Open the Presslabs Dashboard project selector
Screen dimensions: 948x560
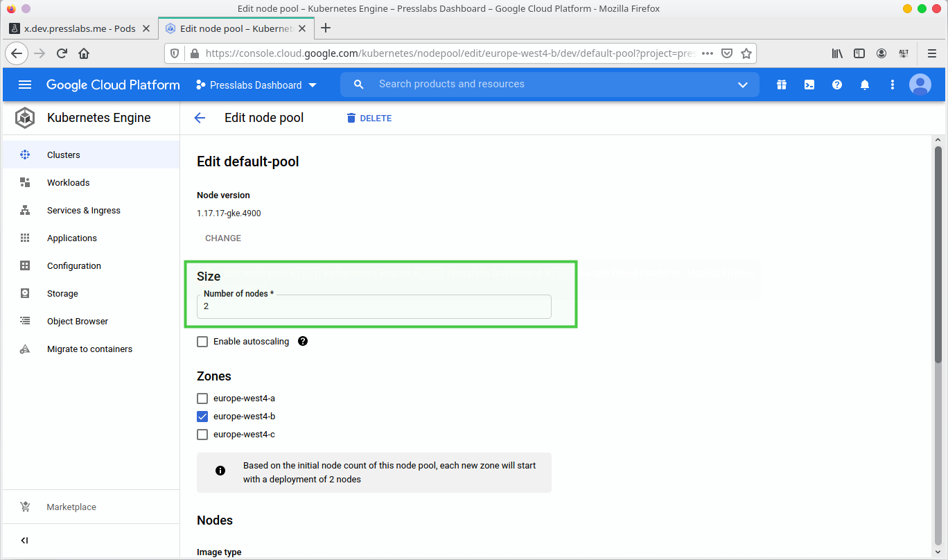[x=256, y=85]
